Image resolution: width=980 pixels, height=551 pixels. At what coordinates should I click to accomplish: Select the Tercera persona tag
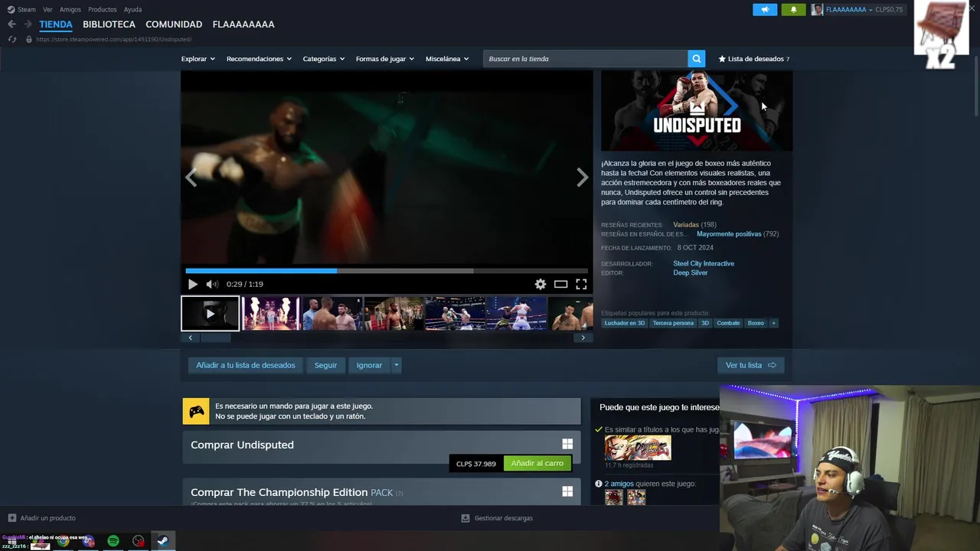[673, 323]
